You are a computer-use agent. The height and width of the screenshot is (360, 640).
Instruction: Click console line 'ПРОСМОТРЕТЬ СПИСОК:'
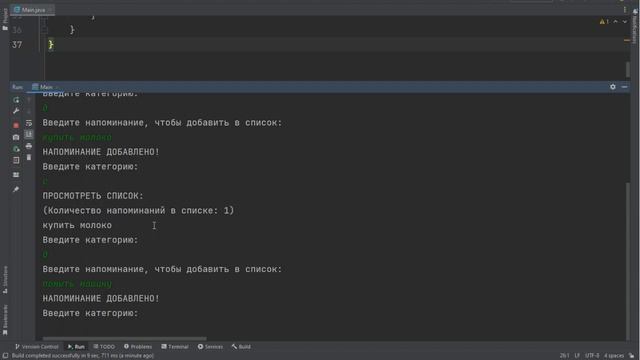click(93, 196)
